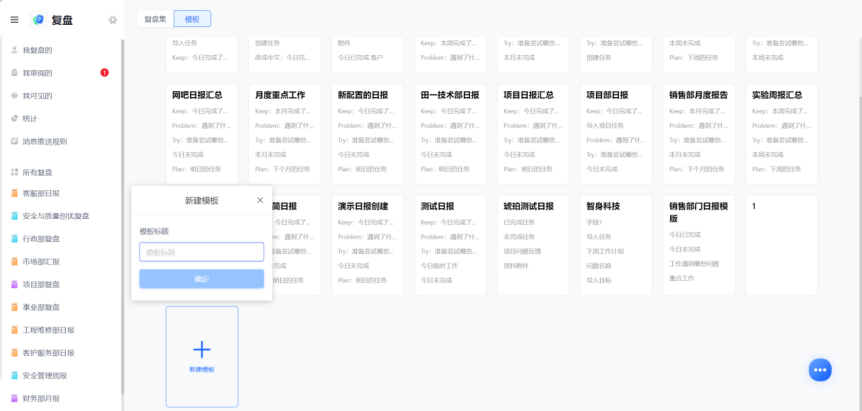Click 重点工作 in 销售部门日报模版 card
Screen dimensions: 862x411
coord(682,278)
